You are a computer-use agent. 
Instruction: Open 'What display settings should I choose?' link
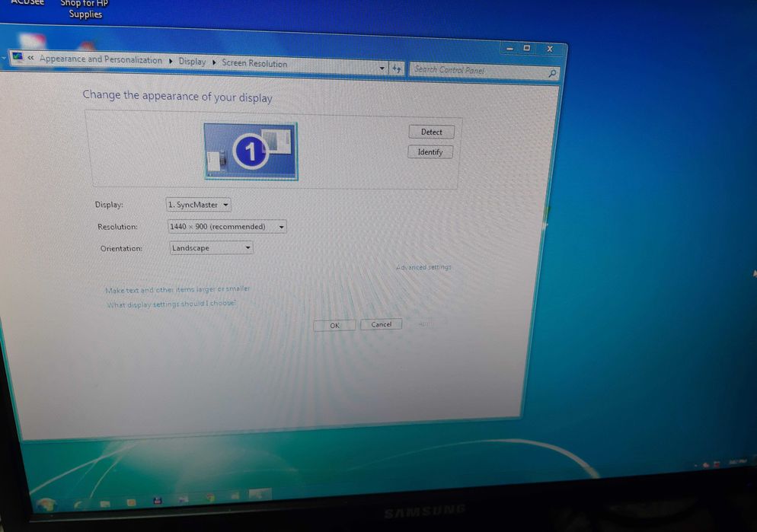tap(171, 304)
